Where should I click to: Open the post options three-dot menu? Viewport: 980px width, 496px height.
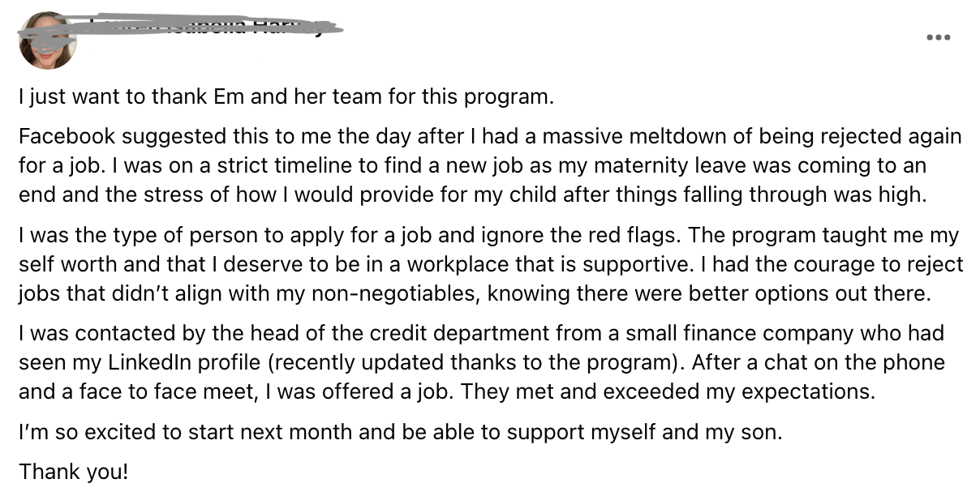coord(939,37)
